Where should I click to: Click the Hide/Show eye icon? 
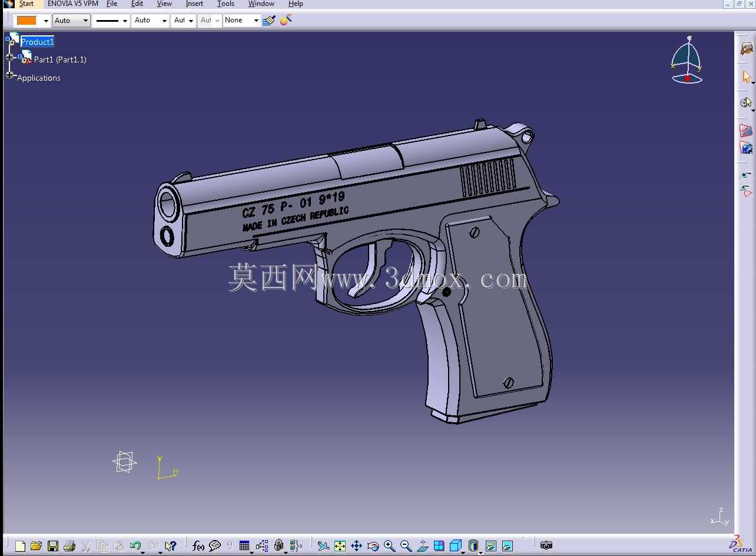pos(746,175)
